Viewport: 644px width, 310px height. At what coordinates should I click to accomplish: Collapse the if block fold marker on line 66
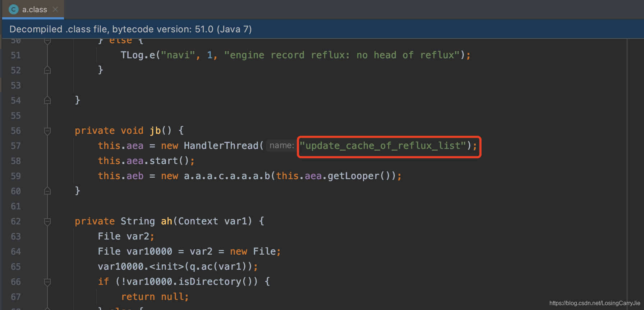point(47,282)
